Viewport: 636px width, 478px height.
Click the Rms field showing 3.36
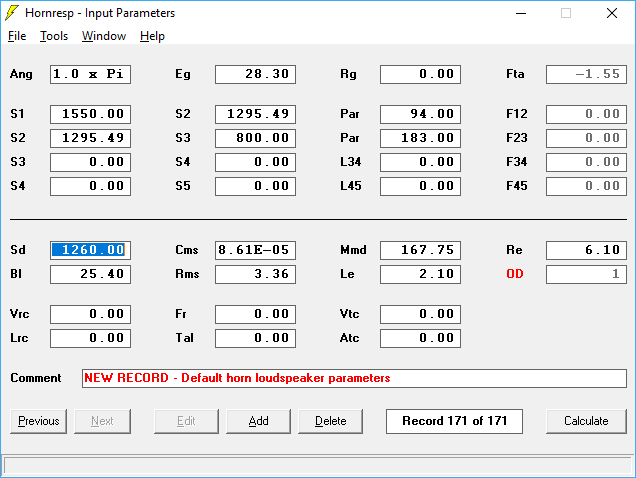pyautogui.click(x=256, y=274)
